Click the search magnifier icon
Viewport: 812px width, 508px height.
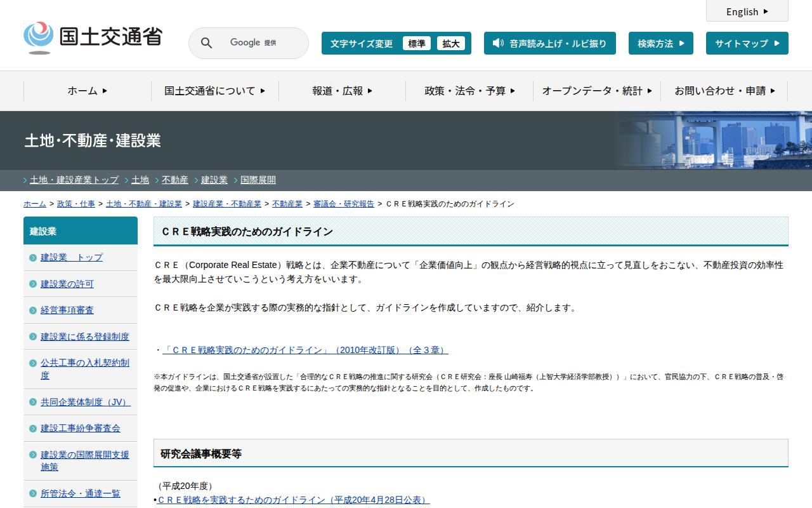[206, 43]
